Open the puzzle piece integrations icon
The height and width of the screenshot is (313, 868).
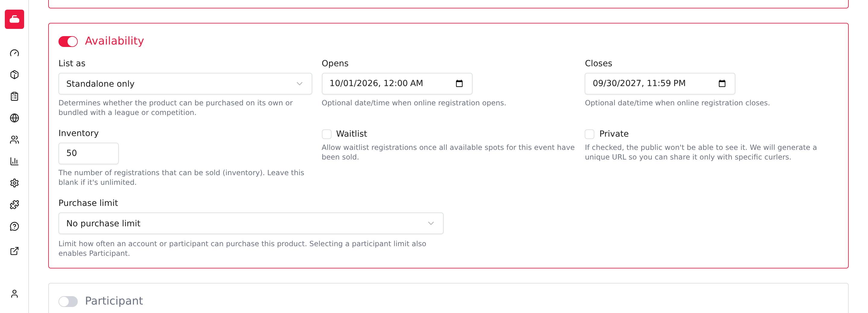[x=14, y=205]
